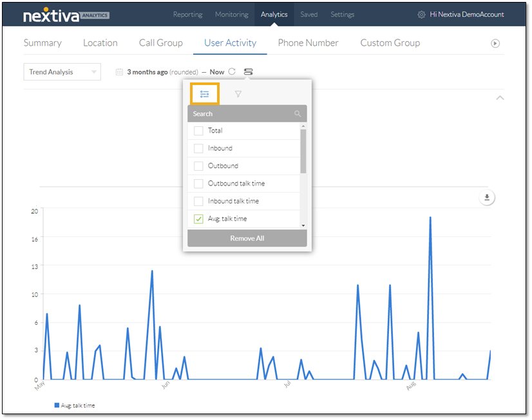
Task: Open the Call Group tab
Action: [161, 43]
